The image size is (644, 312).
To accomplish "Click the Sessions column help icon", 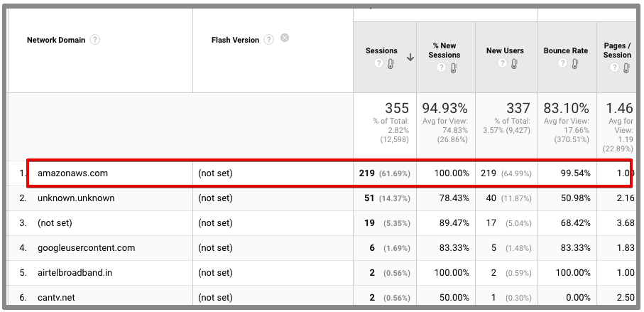I will pos(378,64).
